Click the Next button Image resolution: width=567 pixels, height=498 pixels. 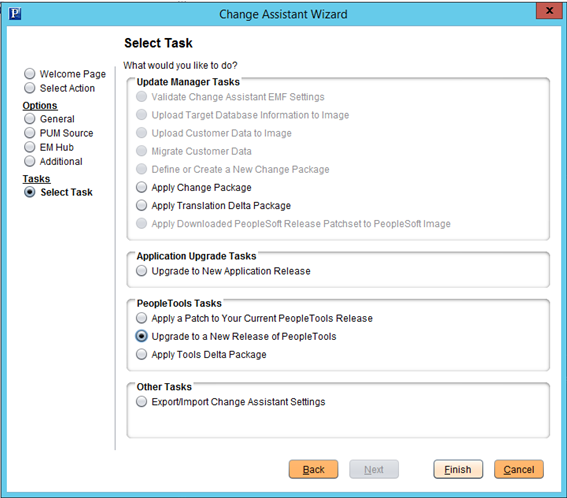tap(374, 469)
